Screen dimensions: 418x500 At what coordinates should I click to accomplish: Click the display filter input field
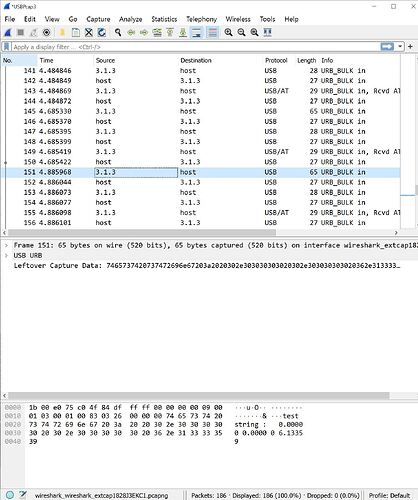pos(196,47)
